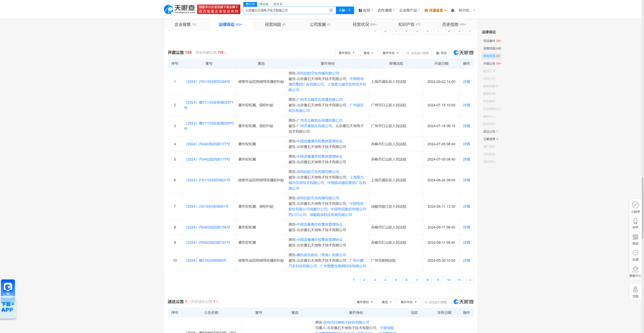Select the 查老板 search tab

264,4
